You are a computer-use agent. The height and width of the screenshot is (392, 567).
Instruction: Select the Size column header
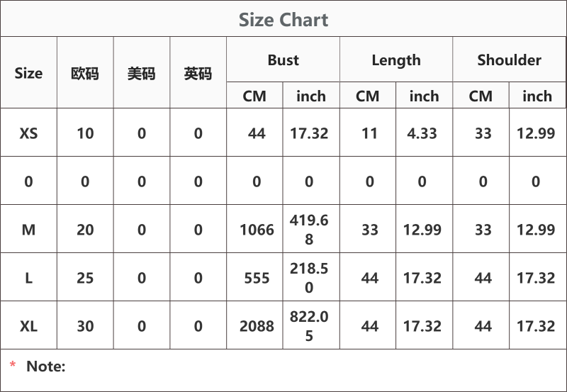coord(28,73)
